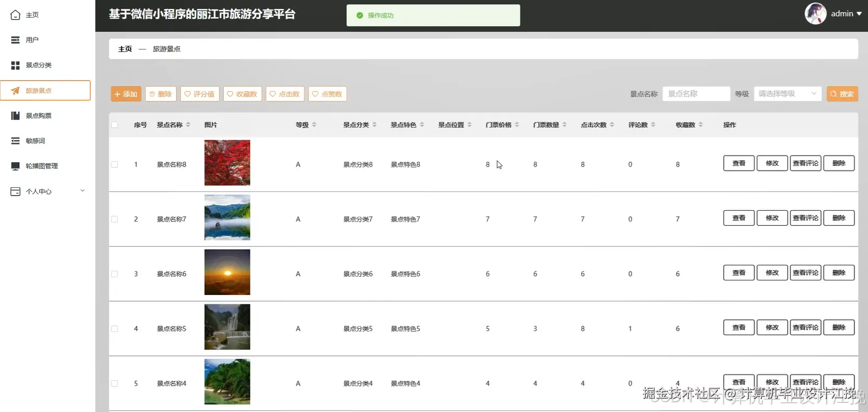The height and width of the screenshot is (412, 868).
Task: Click 修改 for 景点名称8
Action: tap(772, 163)
